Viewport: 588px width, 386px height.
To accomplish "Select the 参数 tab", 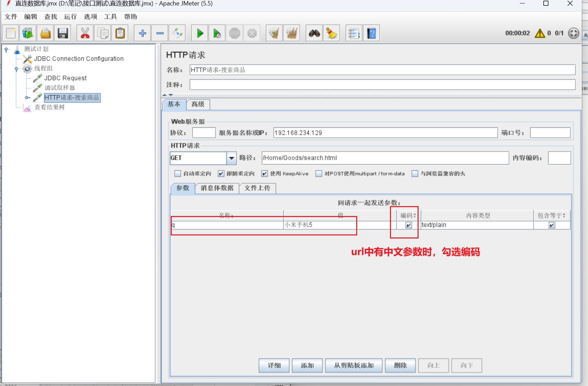I will tap(183, 188).
